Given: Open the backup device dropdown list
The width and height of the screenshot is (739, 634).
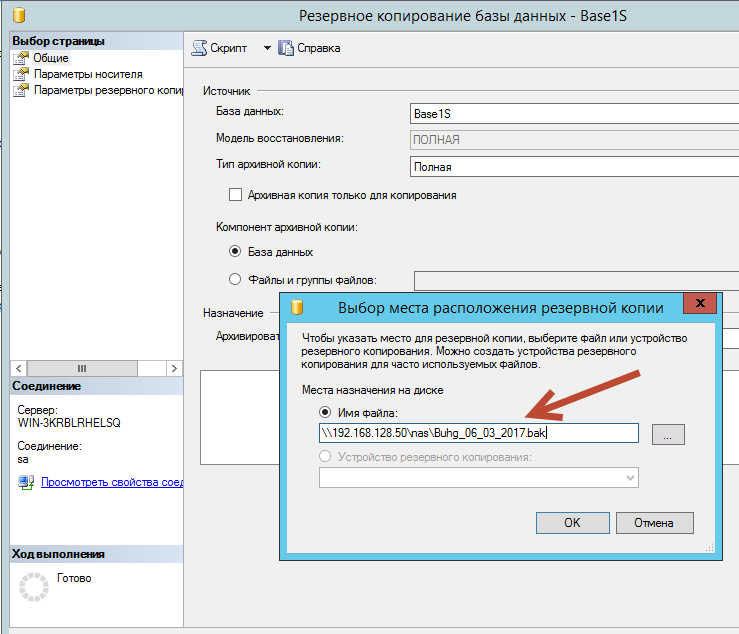Looking at the screenshot, I should (629, 478).
